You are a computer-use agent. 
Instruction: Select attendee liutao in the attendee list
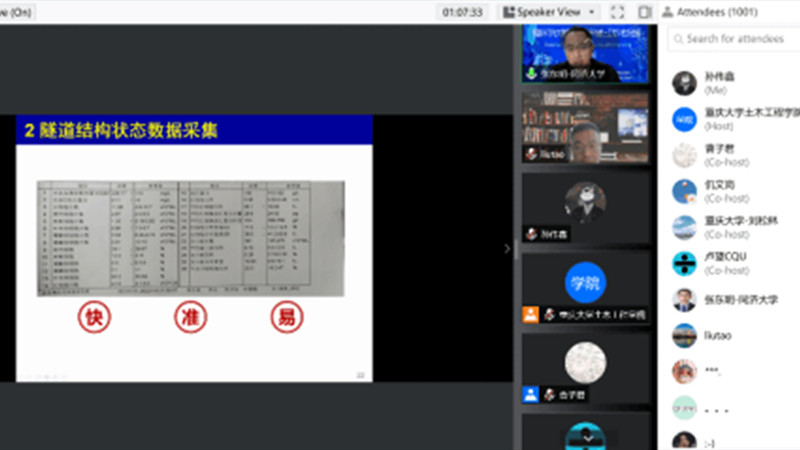(735, 336)
